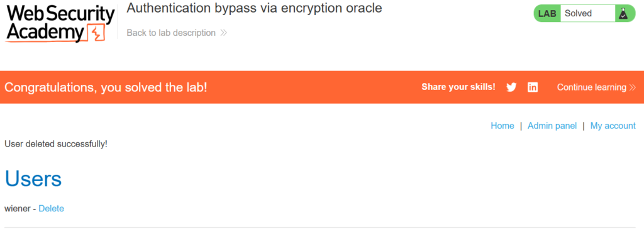The width and height of the screenshot is (644, 239).
Task: Click the 'User deleted successfully!' message
Action: pos(56,144)
